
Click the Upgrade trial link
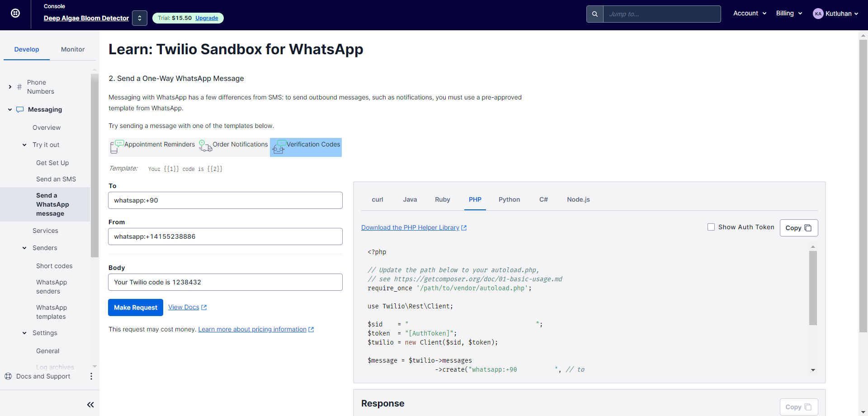click(207, 18)
